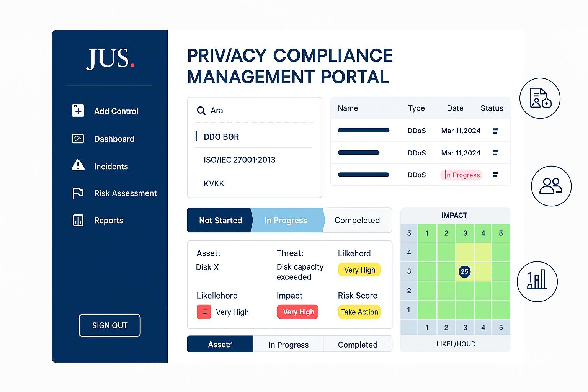Select the Risk Assessment flag icon
Screen dimensions: 588x392
pos(78,193)
